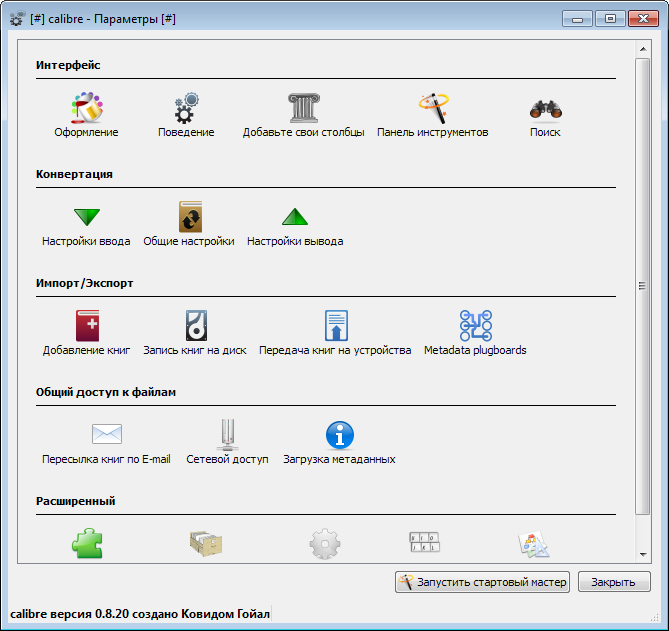
Task: Open the gray gear icon in Расширенный
Action: [x=325, y=544]
